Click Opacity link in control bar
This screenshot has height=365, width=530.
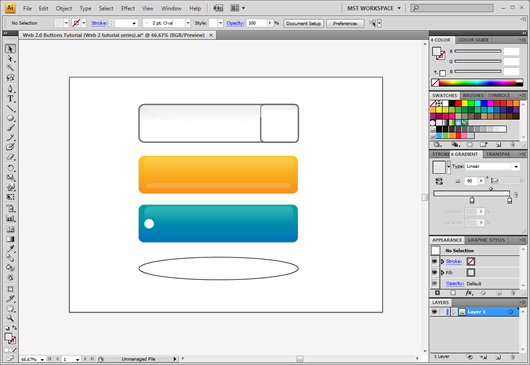point(235,23)
